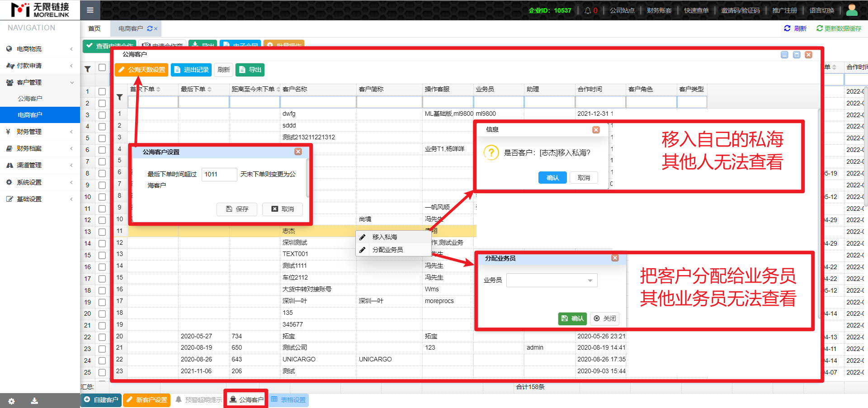Close the 公海客户设置 dialog
Viewport: 868px width, 408px height.
[298, 152]
